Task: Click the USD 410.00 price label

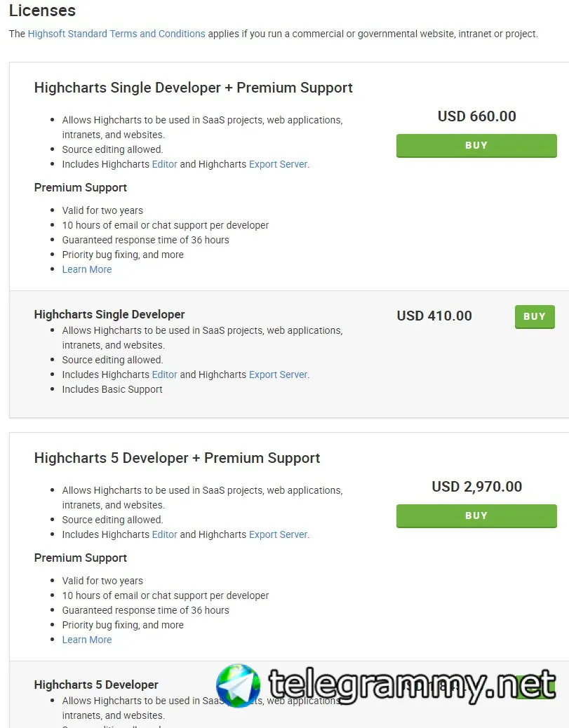Action: 434,316
